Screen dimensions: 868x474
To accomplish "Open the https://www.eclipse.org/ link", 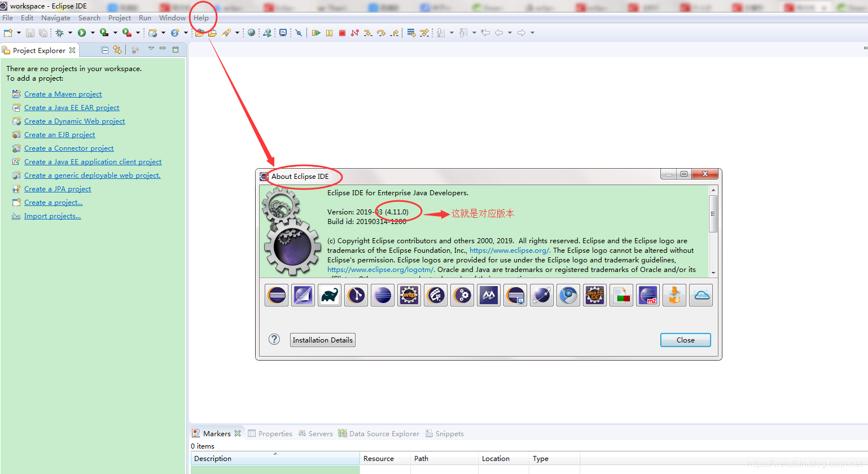I will tap(510, 251).
